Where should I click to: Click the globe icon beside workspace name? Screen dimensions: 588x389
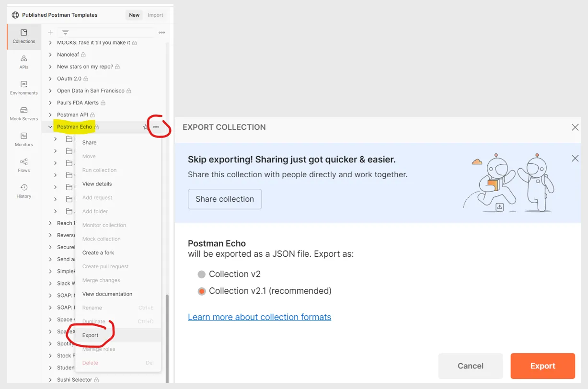pyautogui.click(x=15, y=15)
